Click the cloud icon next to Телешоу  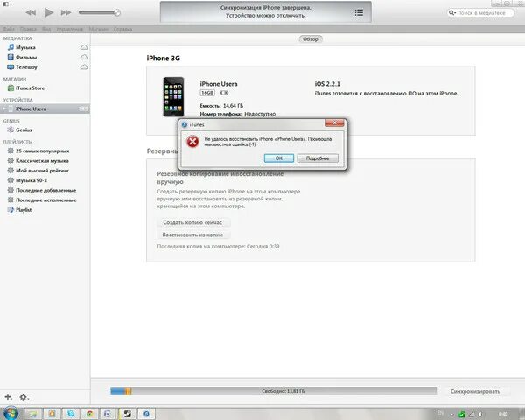click(x=84, y=67)
